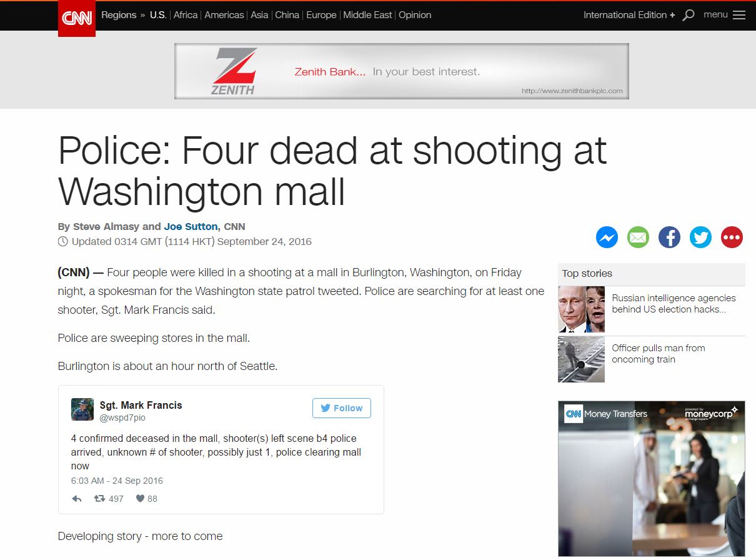756x560 pixels.
Task: Open the search magnifier icon
Action: (689, 15)
